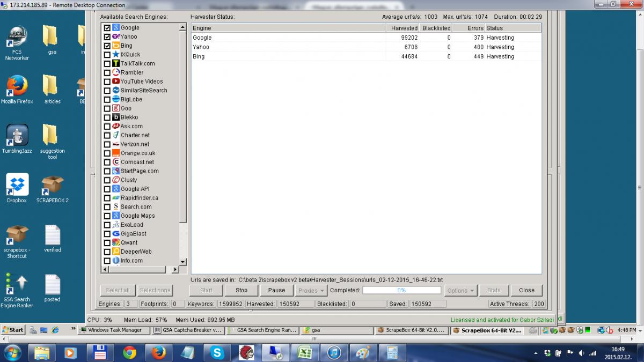Click the search engine list scrollbar up arrow
This screenshot has width=644, height=362.
point(182,27)
